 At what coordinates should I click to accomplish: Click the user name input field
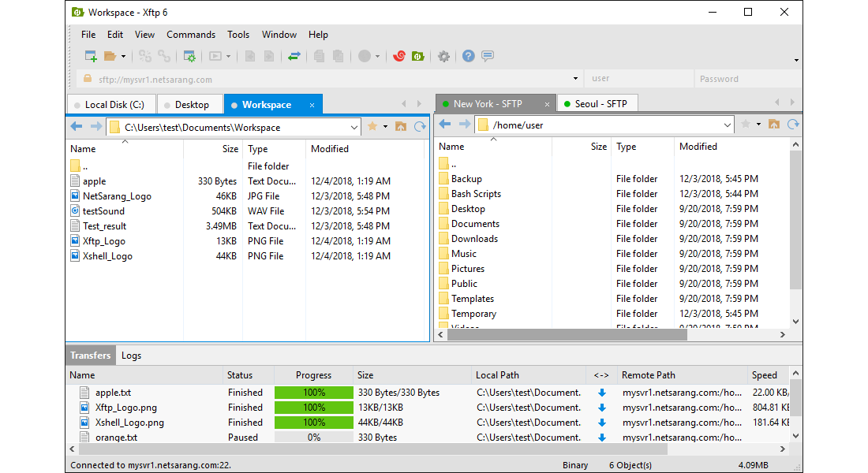click(x=640, y=79)
